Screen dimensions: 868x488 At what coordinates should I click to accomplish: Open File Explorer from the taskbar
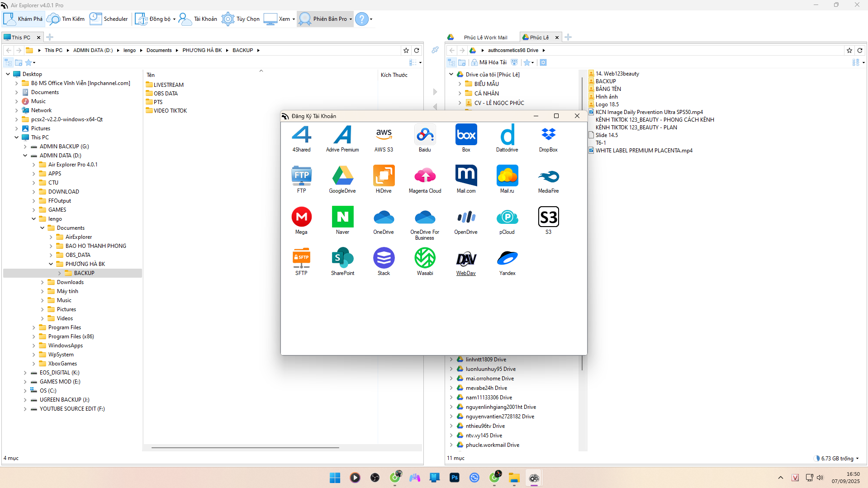(514, 478)
